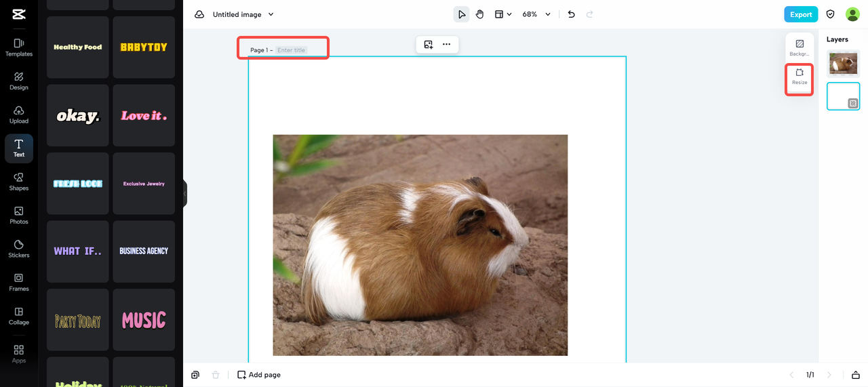Choose the MUSIC text preset
Viewport: 868px width, 387px height.
[x=144, y=320]
